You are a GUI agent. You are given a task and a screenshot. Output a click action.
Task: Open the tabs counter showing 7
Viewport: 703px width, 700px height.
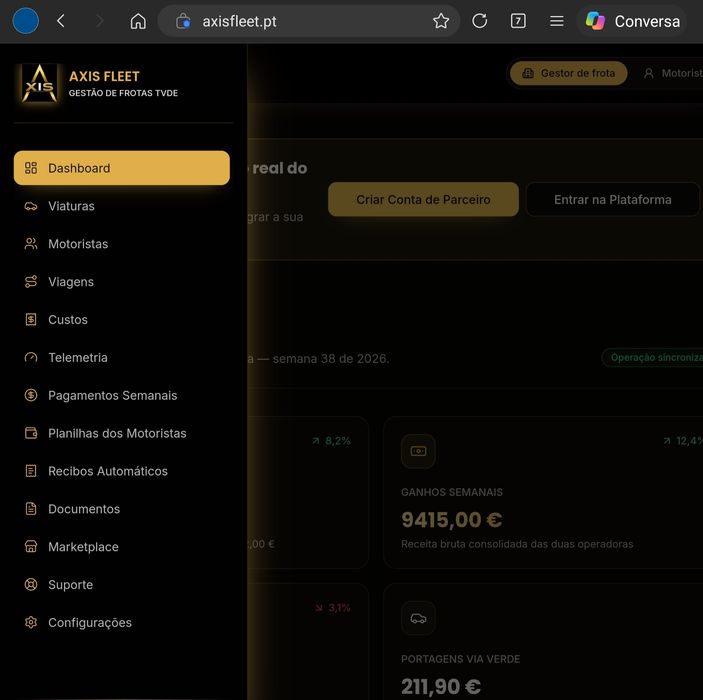point(518,21)
